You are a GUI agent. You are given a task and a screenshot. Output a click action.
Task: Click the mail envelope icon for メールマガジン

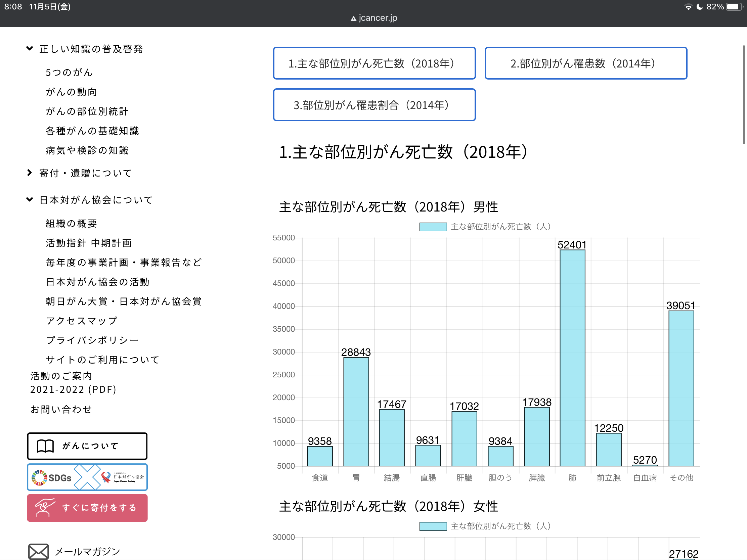tap(38, 552)
